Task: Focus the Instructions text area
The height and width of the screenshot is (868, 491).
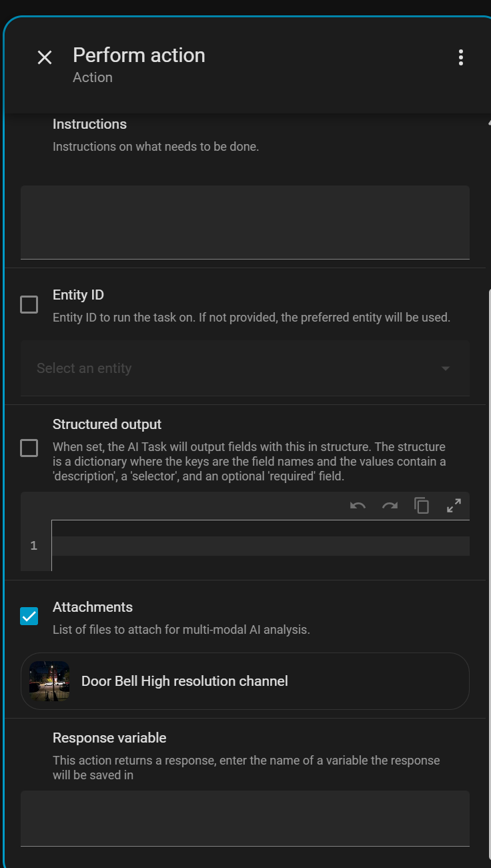Action: 245,222
